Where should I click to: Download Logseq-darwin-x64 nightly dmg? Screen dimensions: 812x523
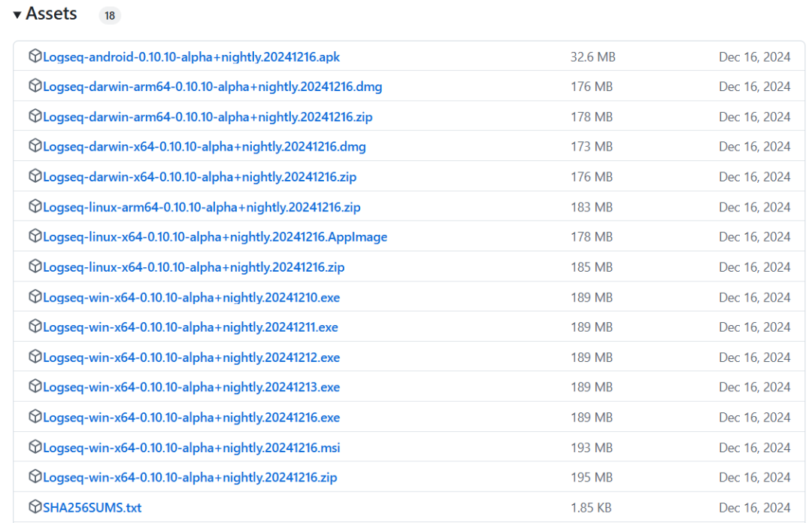pos(204,147)
